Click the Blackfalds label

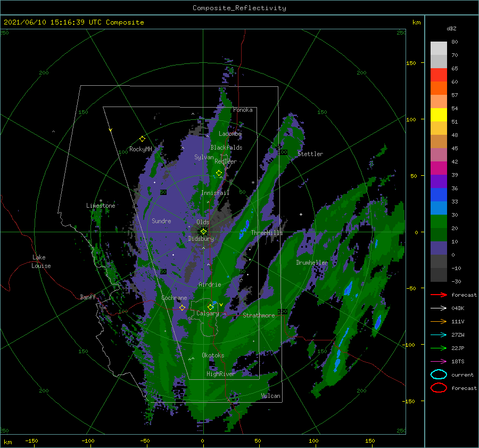pyautogui.click(x=226, y=148)
